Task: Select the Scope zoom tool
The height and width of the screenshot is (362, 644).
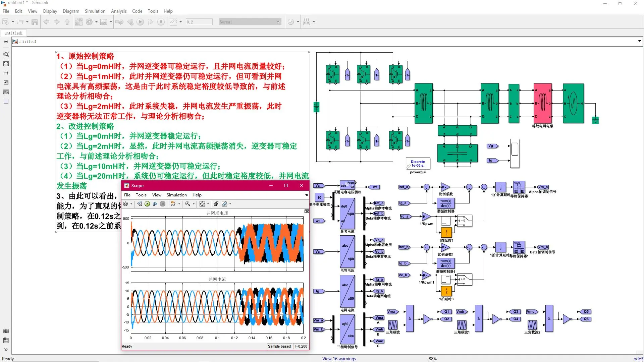Action: (188, 204)
